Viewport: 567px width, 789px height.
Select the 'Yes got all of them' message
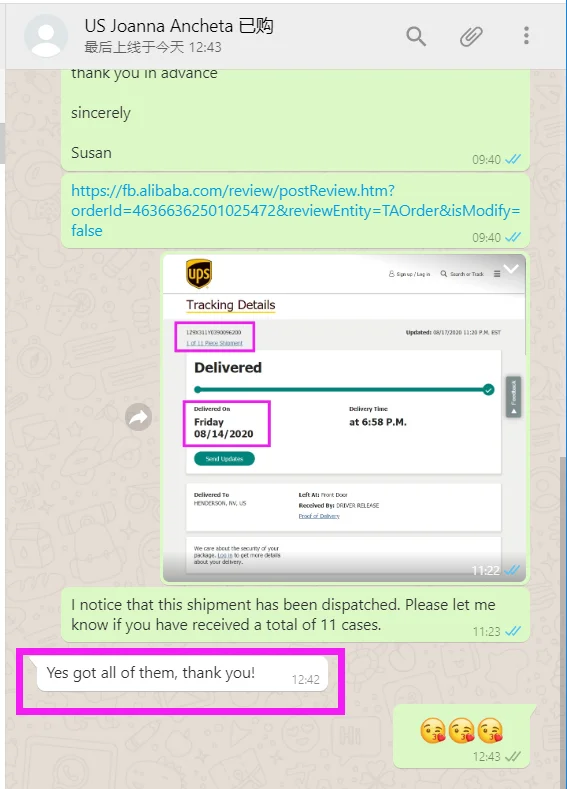tap(182, 673)
